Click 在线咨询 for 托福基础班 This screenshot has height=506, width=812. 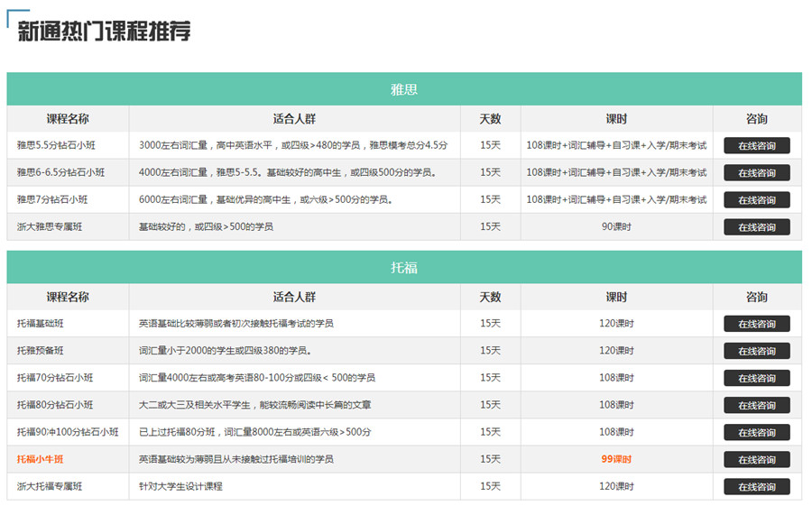pyautogui.click(x=756, y=324)
